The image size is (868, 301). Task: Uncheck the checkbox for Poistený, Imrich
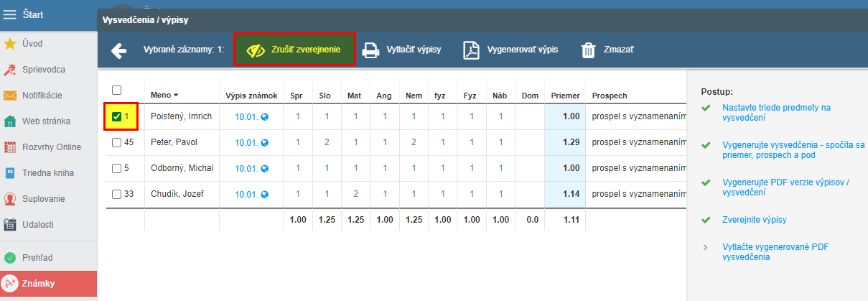click(x=116, y=116)
